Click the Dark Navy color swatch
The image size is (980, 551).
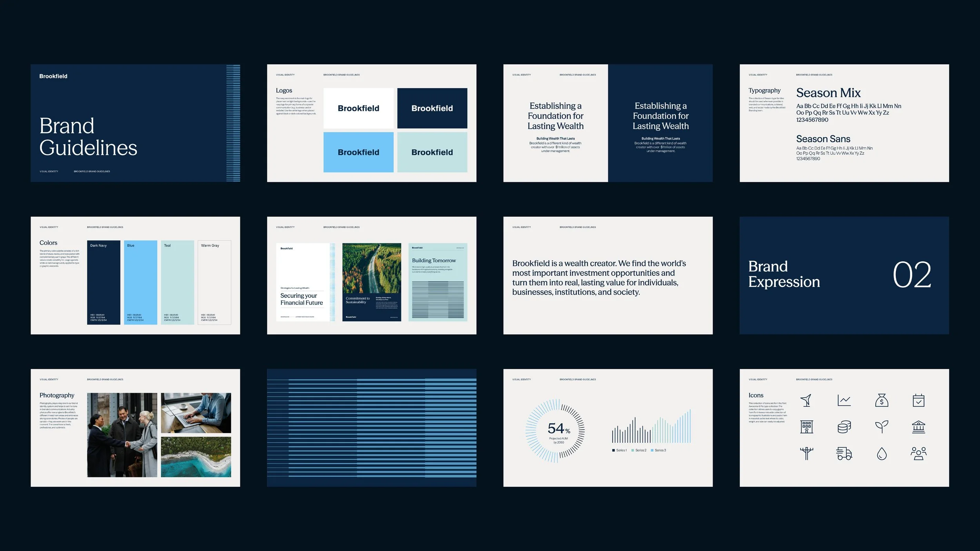tap(103, 283)
